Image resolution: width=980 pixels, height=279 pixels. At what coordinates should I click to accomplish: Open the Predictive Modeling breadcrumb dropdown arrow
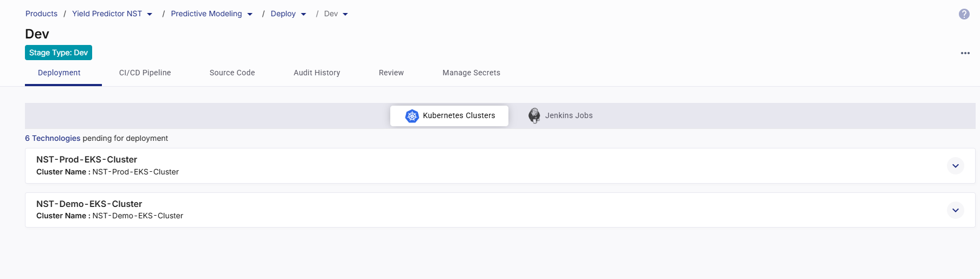pos(250,14)
